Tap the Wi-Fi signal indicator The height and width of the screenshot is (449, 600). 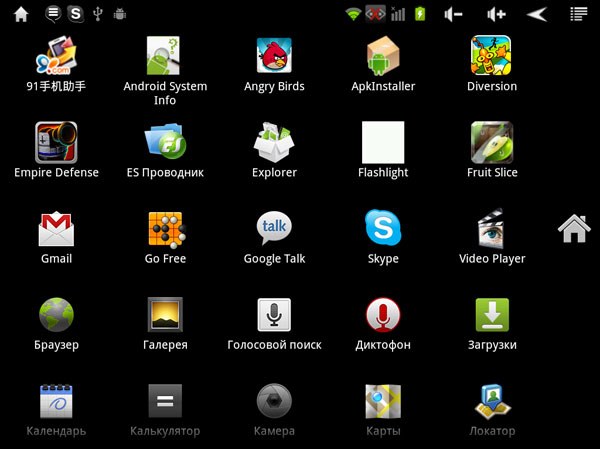pos(353,14)
